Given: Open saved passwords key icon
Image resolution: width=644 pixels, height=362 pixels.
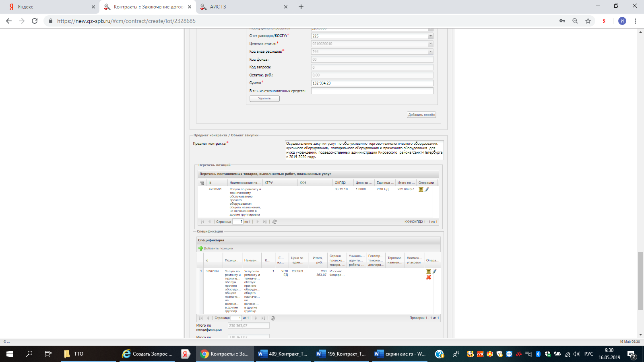Looking at the screenshot, I should pyautogui.click(x=562, y=21).
